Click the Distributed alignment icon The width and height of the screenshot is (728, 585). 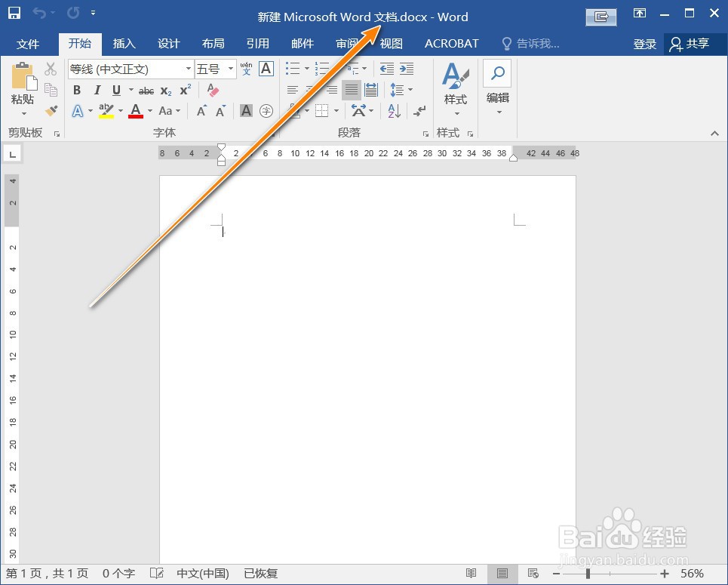click(371, 90)
